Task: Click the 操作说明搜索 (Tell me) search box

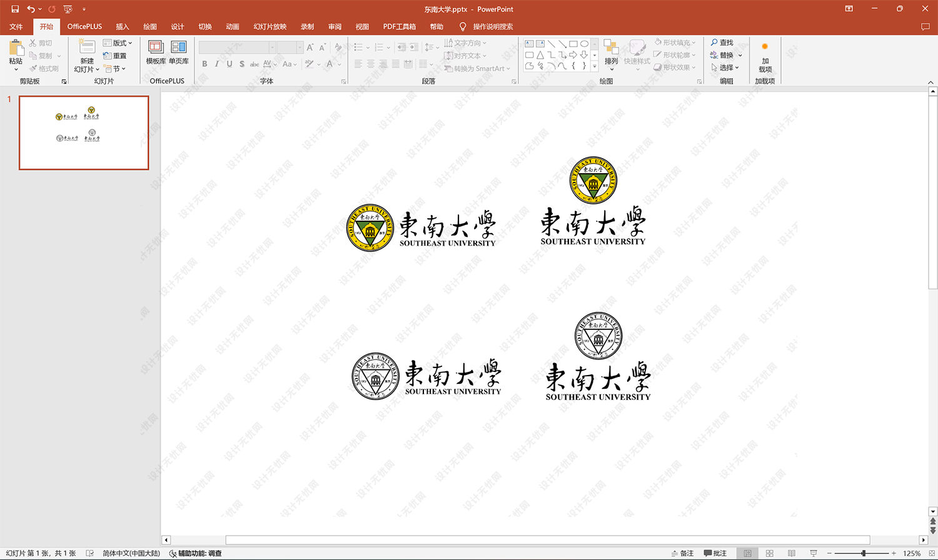Action: click(x=493, y=27)
